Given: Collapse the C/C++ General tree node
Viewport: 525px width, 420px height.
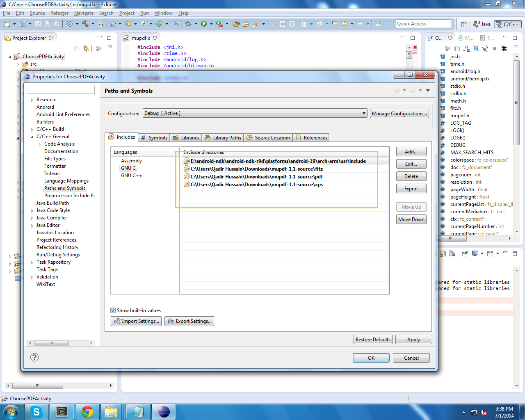Looking at the screenshot, I should (x=32, y=137).
